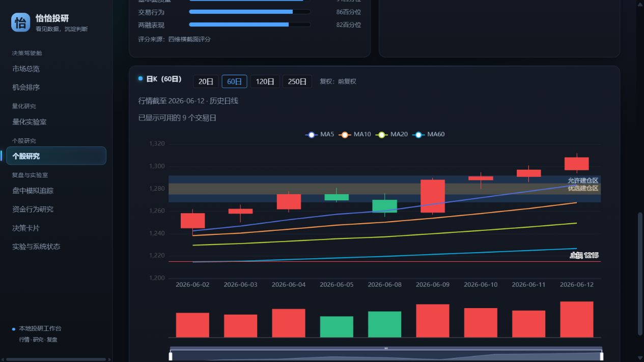Image resolution: width=644 pixels, height=362 pixels.
Task: Click the green 2026-06-05 candlestick
Action: click(x=337, y=197)
